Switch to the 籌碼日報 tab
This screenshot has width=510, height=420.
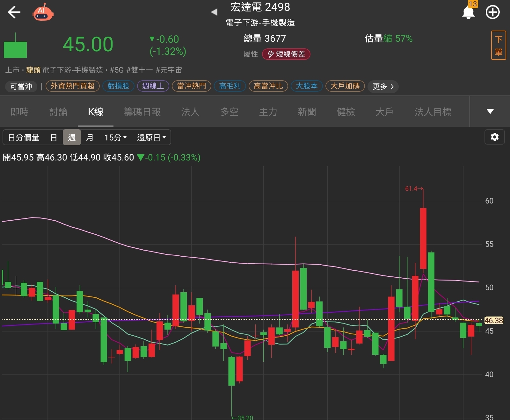[142, 112]
